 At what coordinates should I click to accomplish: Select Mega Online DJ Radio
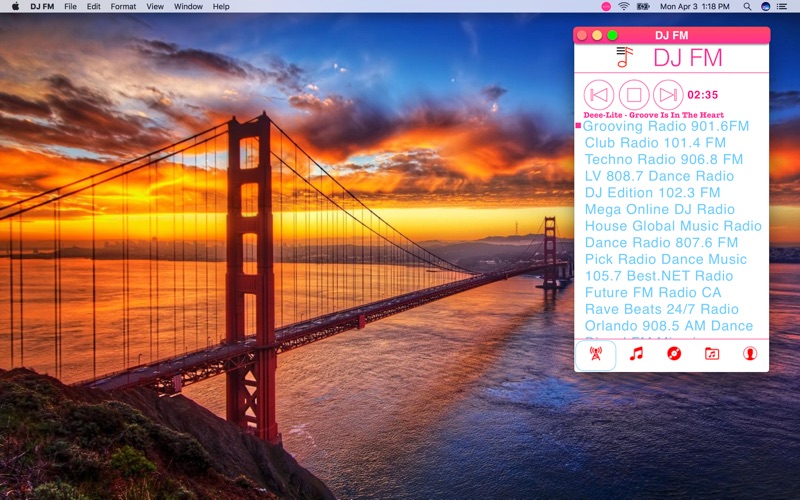[x=660, y=209]
